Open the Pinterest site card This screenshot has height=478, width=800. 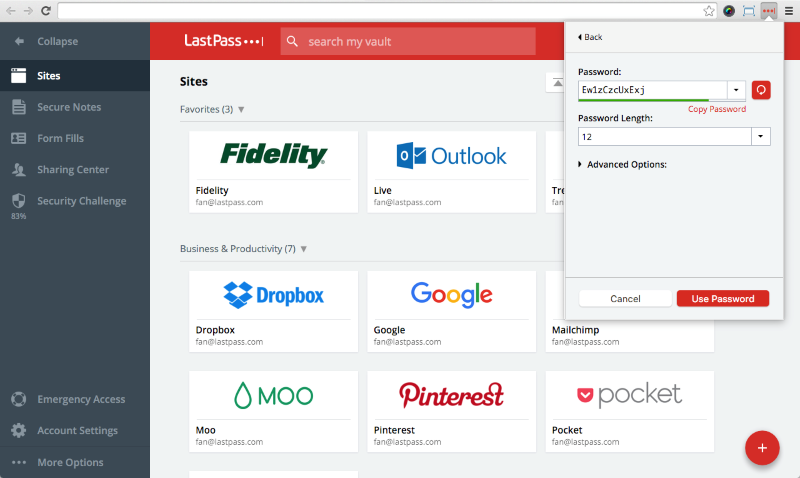(x=452, y=411)
